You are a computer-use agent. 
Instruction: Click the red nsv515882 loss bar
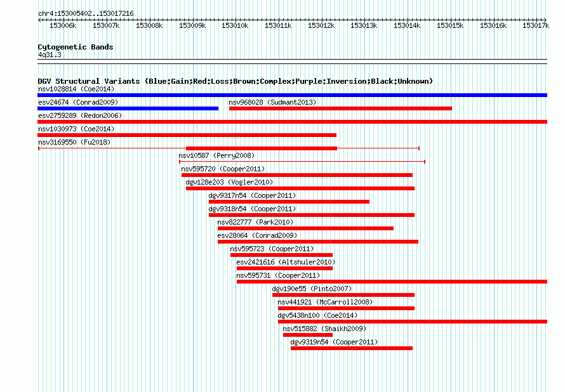308,335
